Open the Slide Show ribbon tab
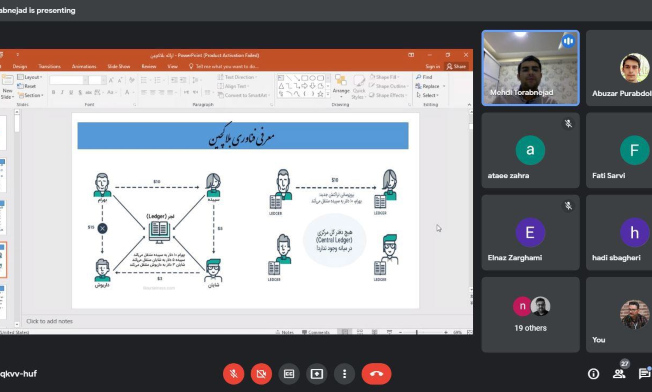Viewport: 652px width, 392px height. coord(119,66)
